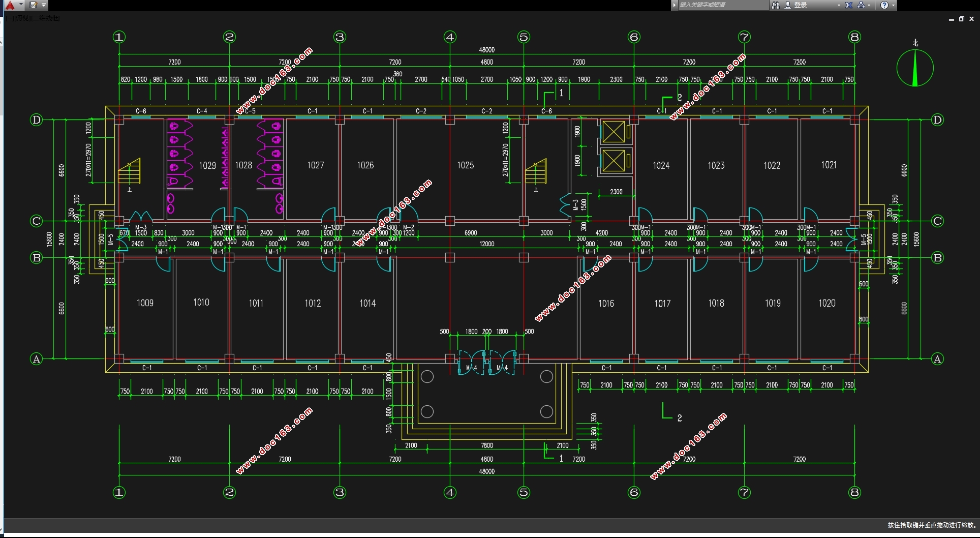Select room label 1024
980x538 pixels.
point(661,165)
